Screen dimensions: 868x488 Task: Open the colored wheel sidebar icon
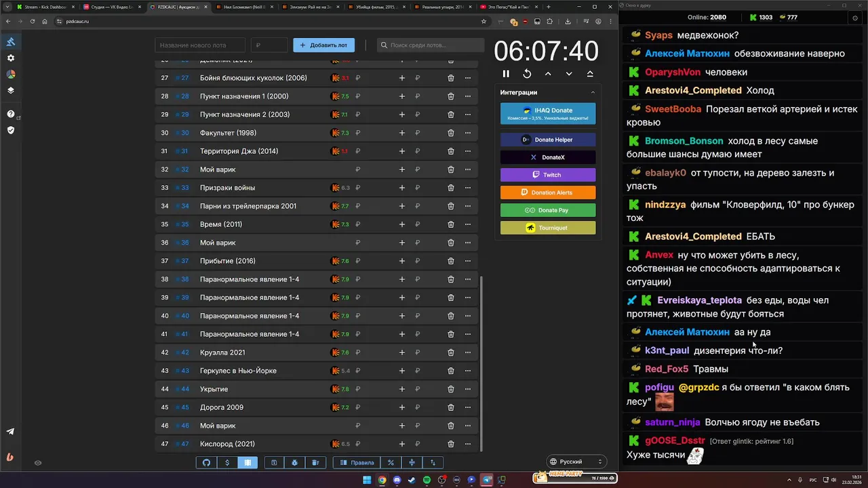click(11, 75)
